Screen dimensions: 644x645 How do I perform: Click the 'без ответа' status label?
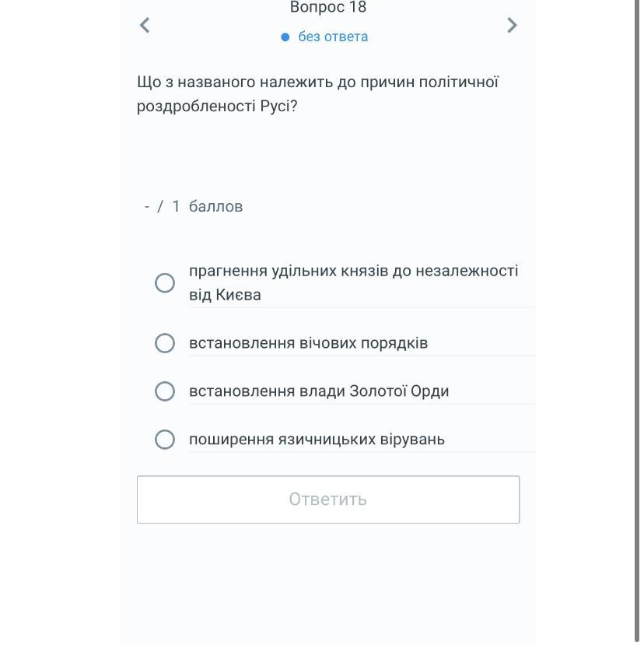click(333, 37)
